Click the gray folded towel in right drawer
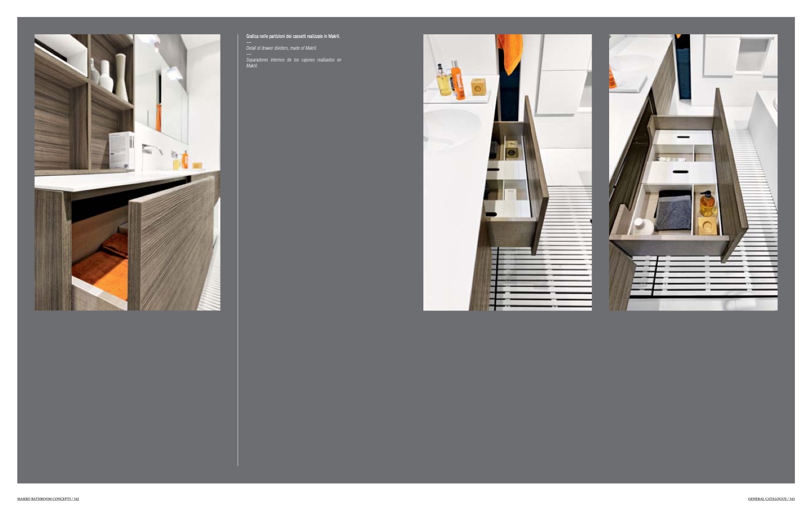The image size is (812, 518). tap(673, 210)
